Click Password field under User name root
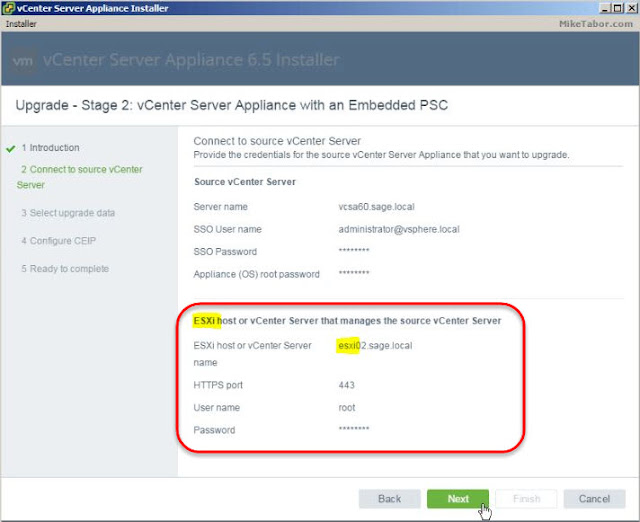Image resolution: width=640 pixels, height=522 pixels. [354, 429]
